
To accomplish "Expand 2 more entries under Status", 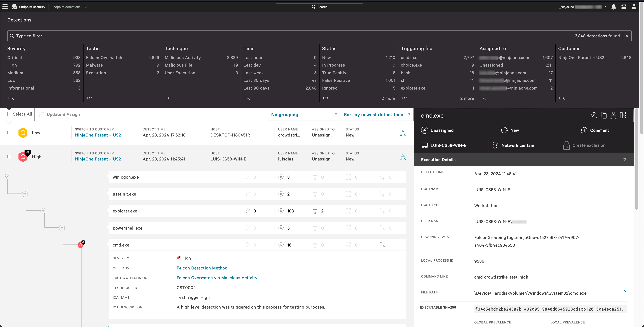I will pos(388,98).
